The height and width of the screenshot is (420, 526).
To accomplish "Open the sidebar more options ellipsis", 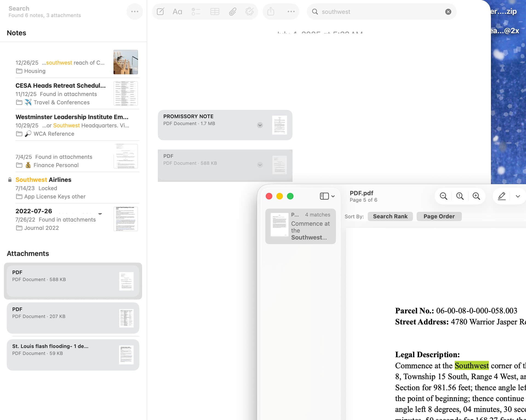I will coord(135,12).
